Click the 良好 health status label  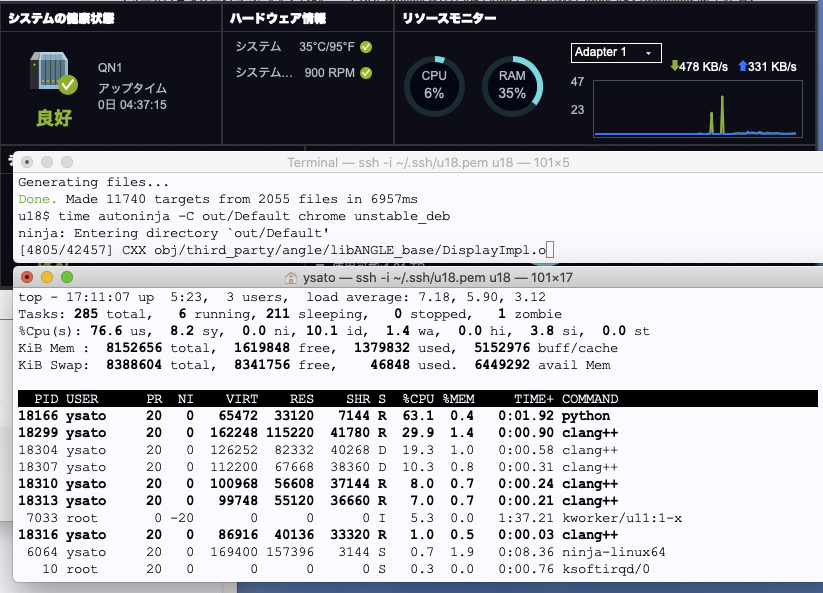click(54, 118)
